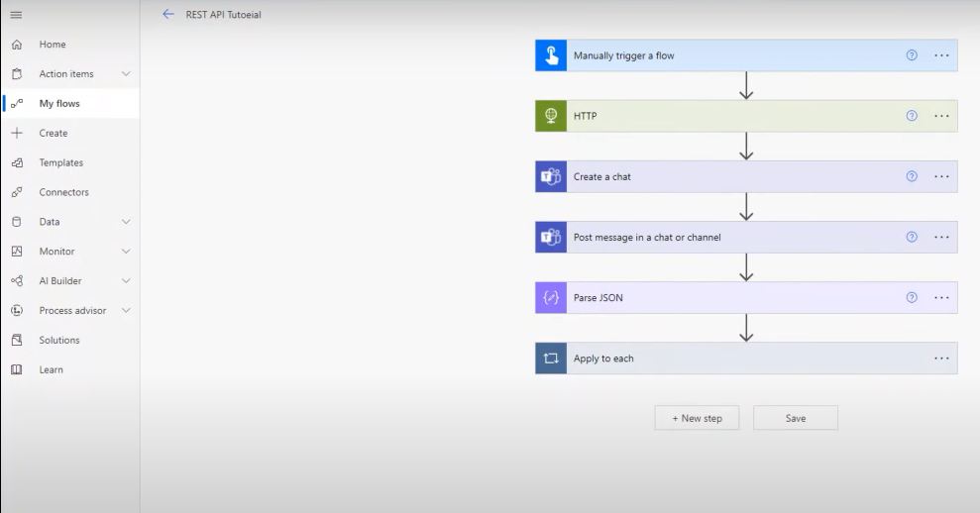The height and width of the screenshot is (513, 980).
Task: Click the Home sidebar icon
Action: click(17, 45)
